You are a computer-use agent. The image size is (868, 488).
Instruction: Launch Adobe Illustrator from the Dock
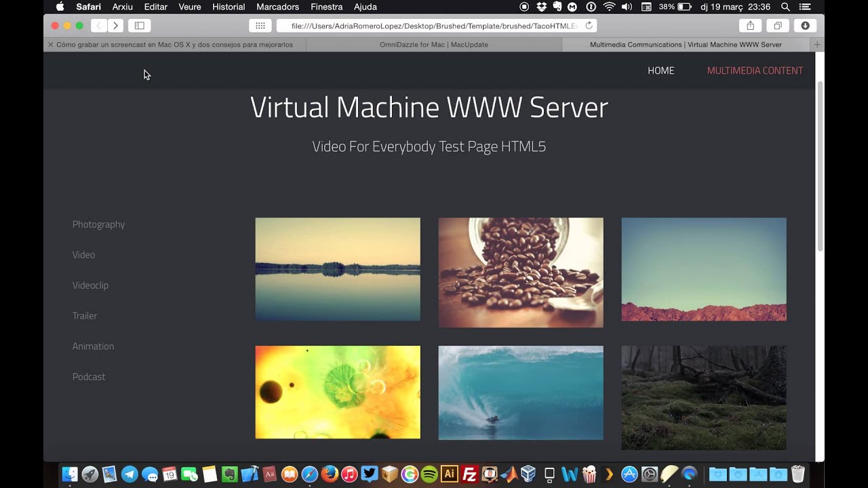pos(449,474)
